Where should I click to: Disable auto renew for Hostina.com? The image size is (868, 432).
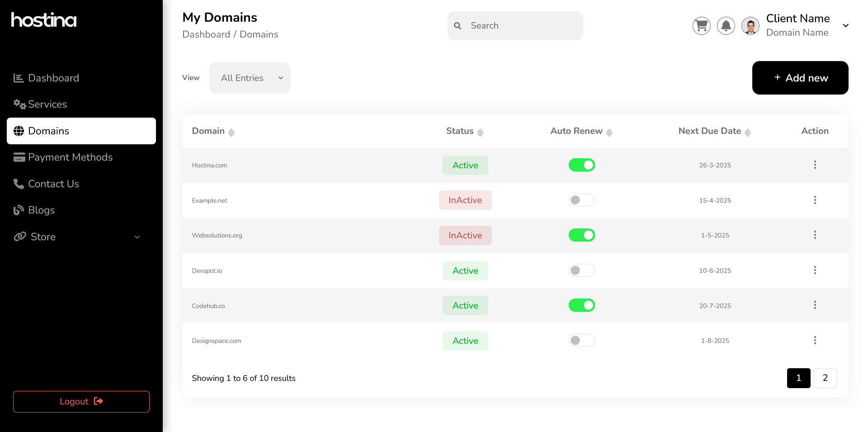coord(581,165)
